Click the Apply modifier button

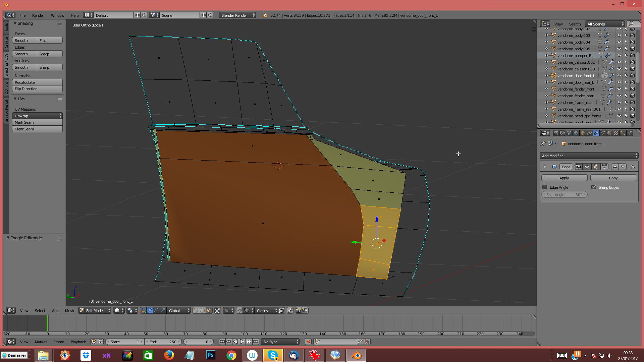[564, 178]
